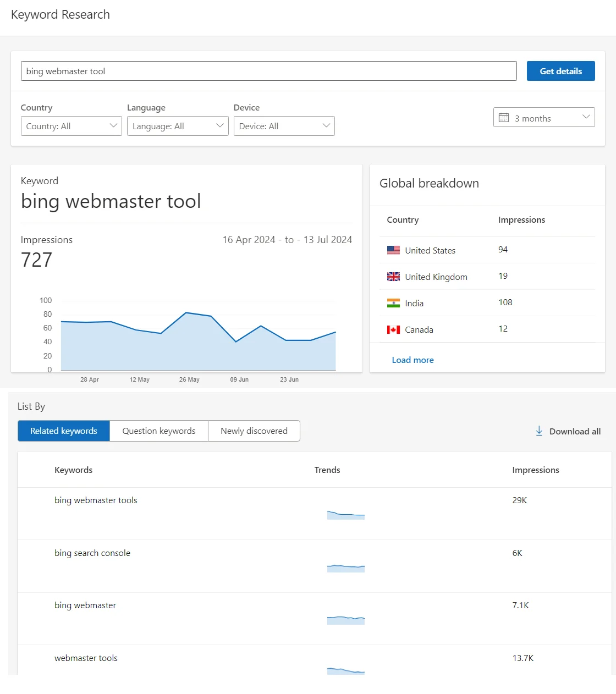Click the download arrow icon
The image size is (616, 694).
tap(539, 431)
